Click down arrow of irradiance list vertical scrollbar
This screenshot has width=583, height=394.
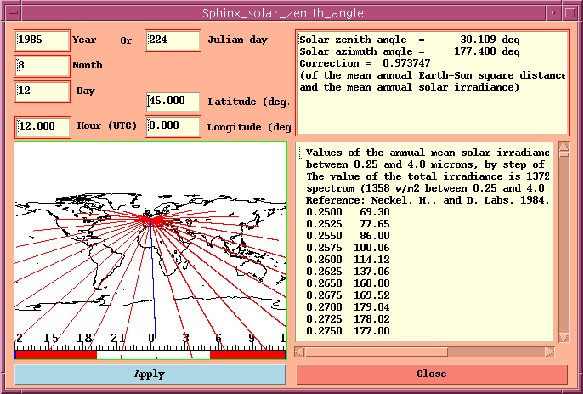[x=564, y=338]
